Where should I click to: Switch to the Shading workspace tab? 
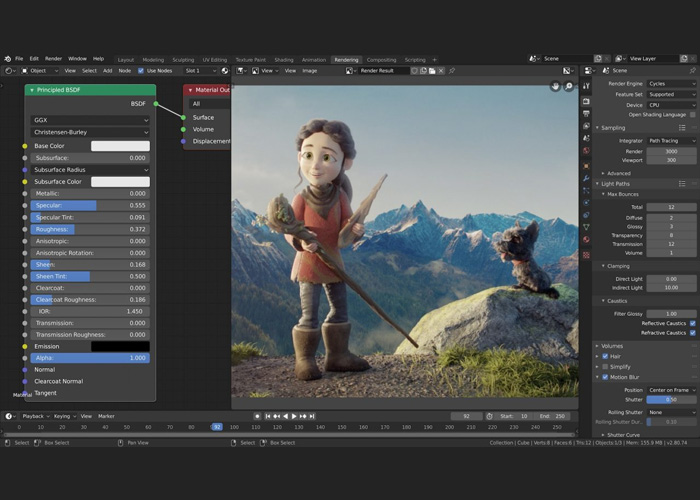click(x=284, y=59)
